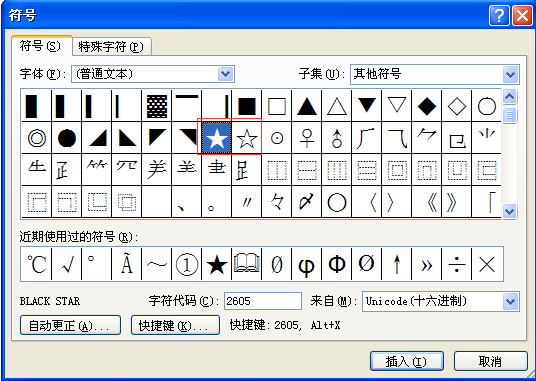Choose the black up-pointing triangle symbol
Screen dimensions: 536x381
pos(307,106)
